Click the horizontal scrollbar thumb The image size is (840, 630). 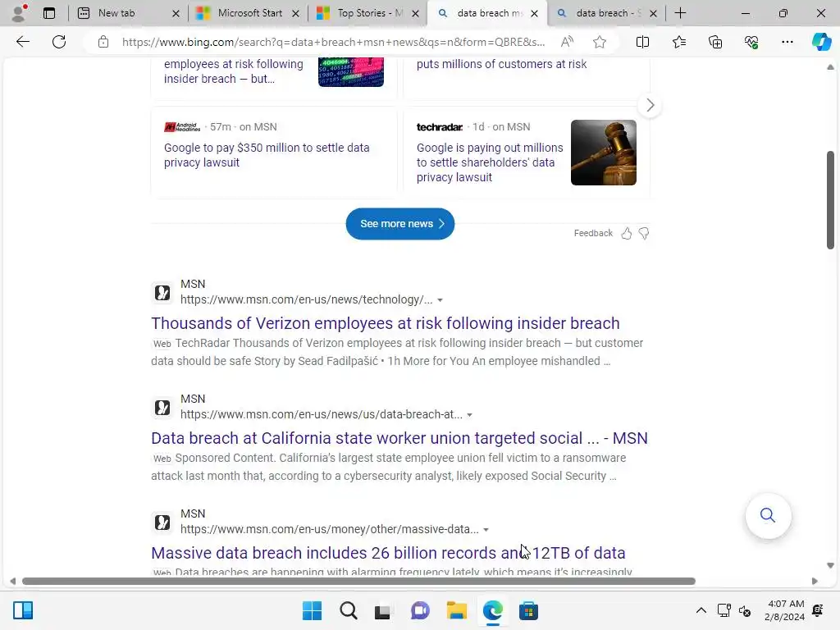358,582
